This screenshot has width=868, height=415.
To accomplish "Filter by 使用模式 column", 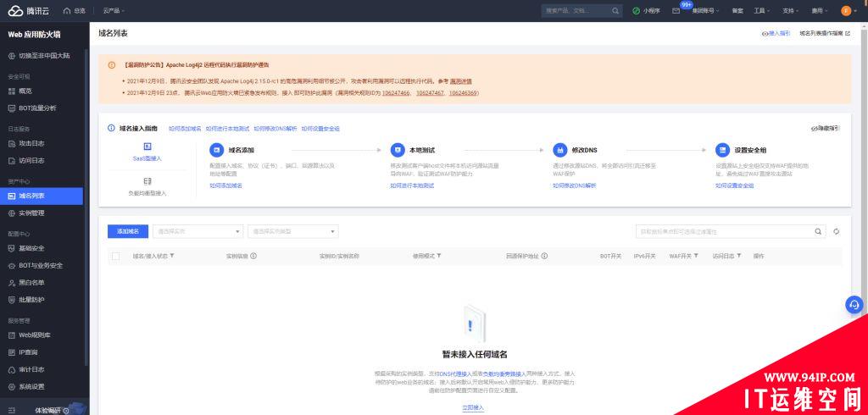I will (x=439, y=256).
